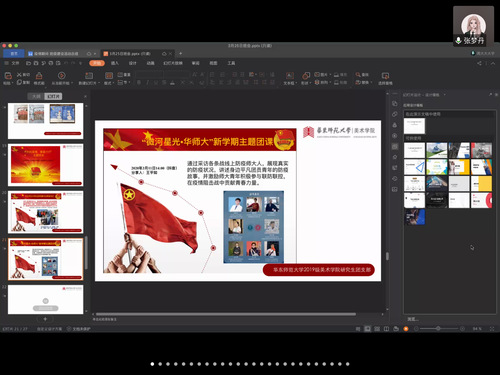The height and width of the screenshot is (375, 500).
Task: Click the fit-to-window icon at status bar end
Action: (x=492, y=329)
